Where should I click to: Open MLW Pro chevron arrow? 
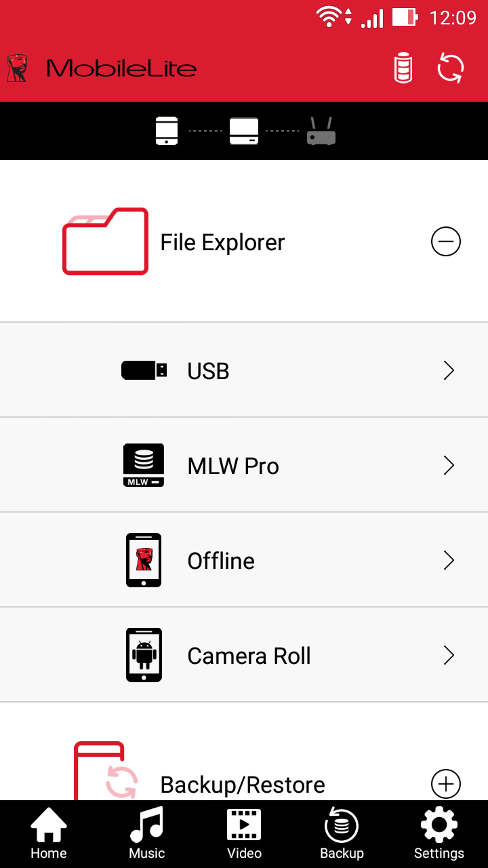(449, 465)
